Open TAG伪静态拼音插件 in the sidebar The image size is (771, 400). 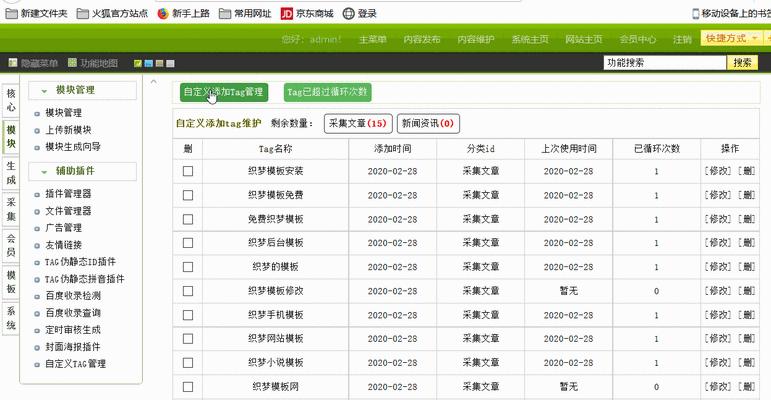[85, 279]
